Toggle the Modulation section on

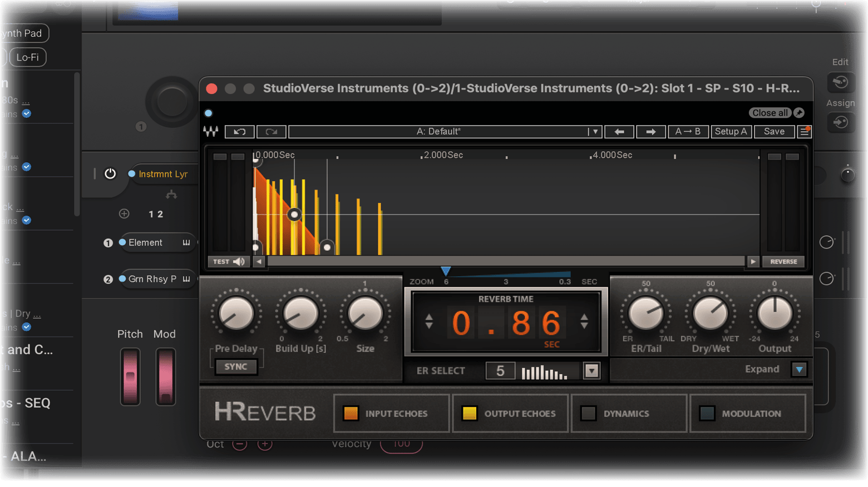coord(707,413)
